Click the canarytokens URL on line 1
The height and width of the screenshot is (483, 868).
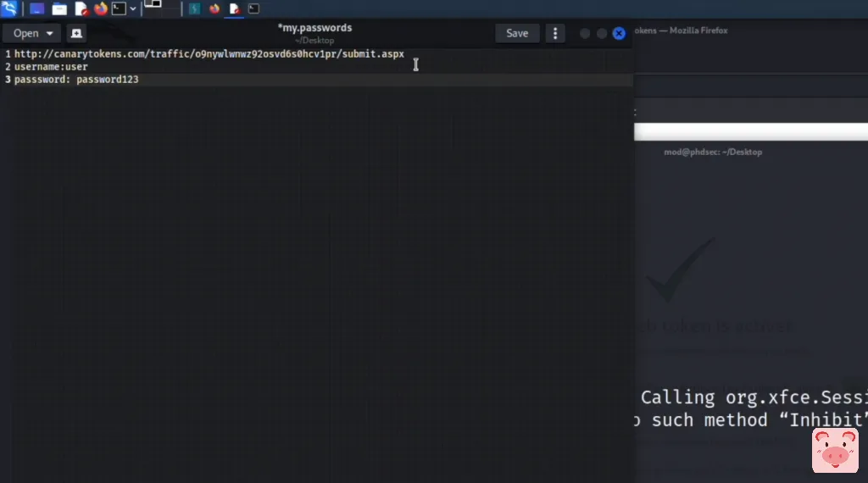[x=209, y=53]
